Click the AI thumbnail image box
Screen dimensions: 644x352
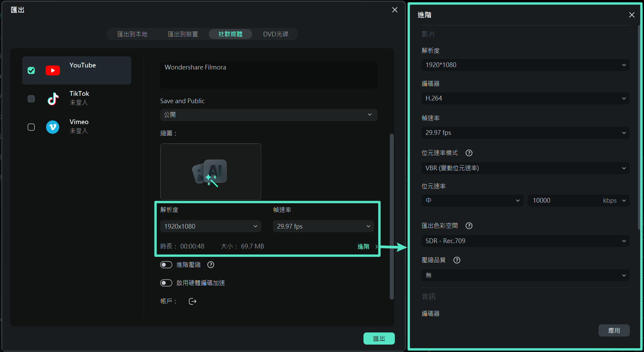211,172
